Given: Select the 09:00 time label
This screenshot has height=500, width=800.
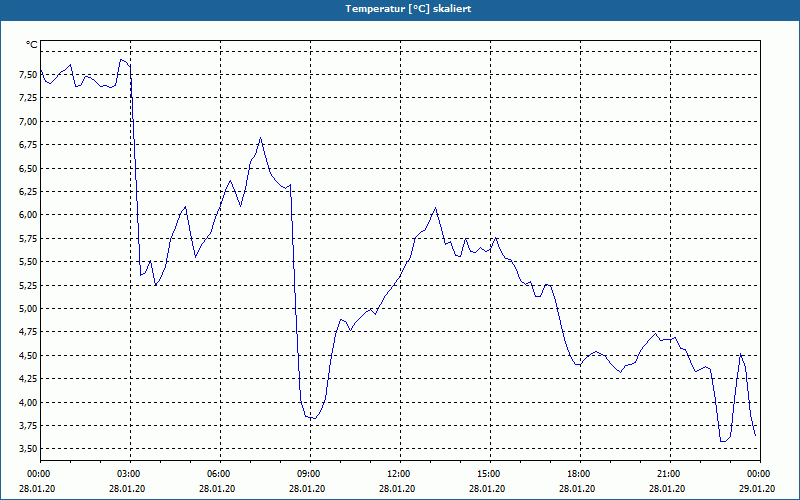Looking at the screenshot, I should tap(307, 474).
